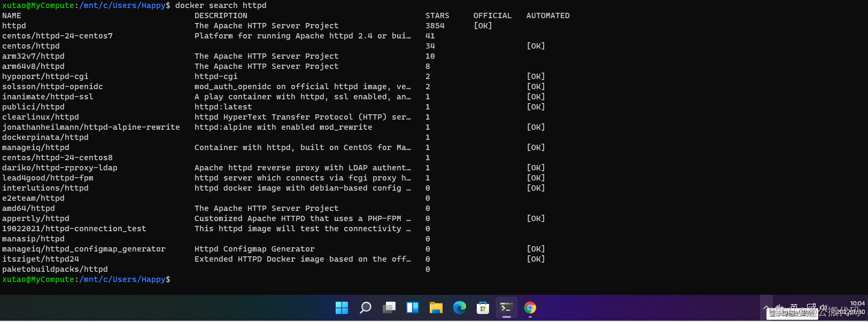Click the STARS column header

437,15
